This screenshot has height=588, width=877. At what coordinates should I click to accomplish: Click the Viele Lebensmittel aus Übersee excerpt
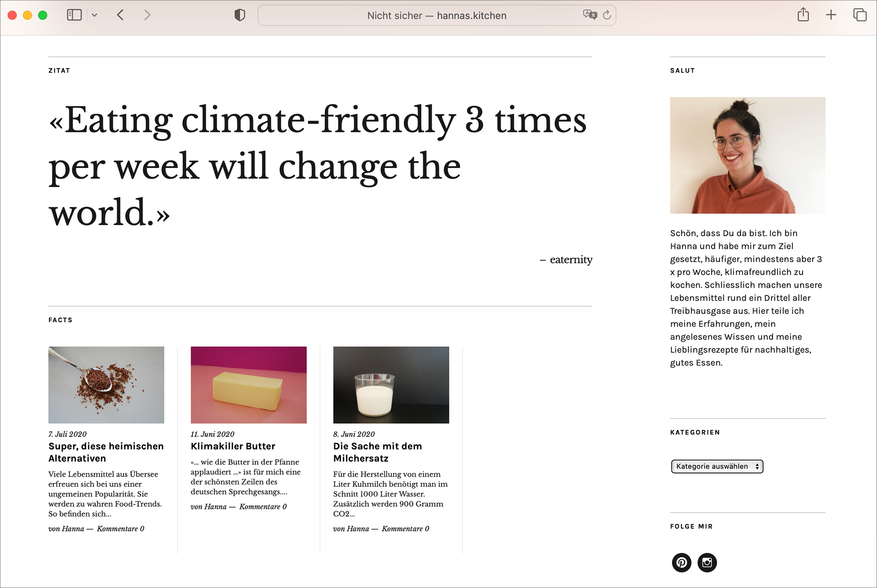[x=105, y=494]
